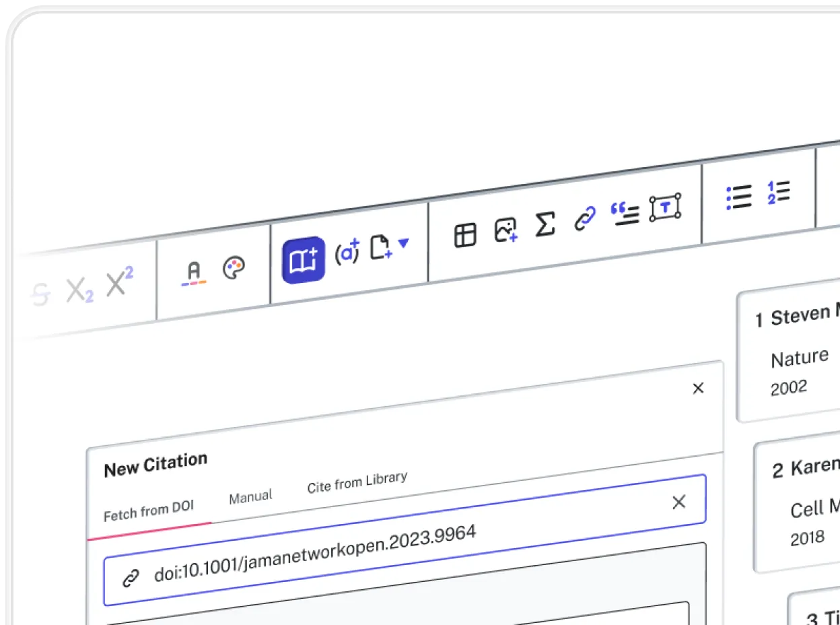
Task: Switch to the Fetch from DOI tab
Action: click(149, 512)
